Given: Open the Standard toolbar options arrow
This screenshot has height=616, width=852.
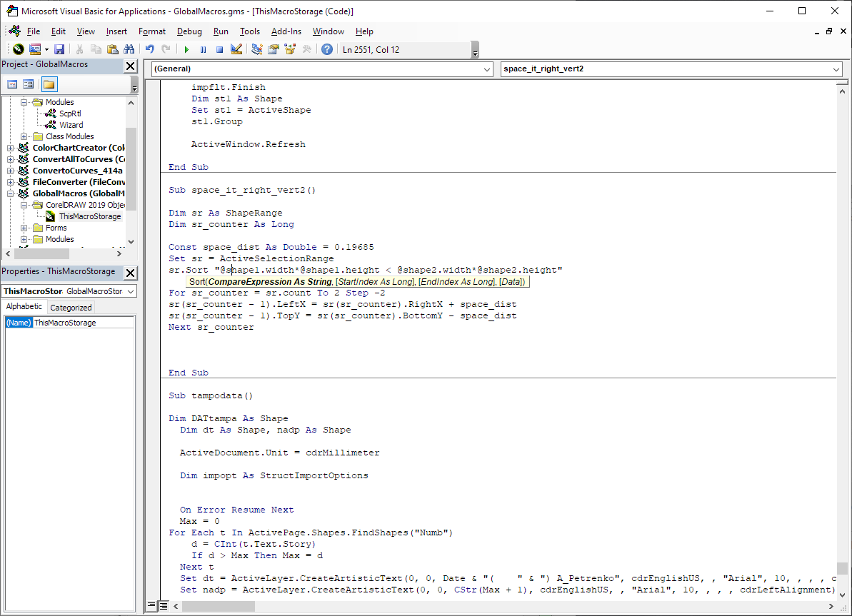Looking at the screenshot, I should [x=476, y=50].
